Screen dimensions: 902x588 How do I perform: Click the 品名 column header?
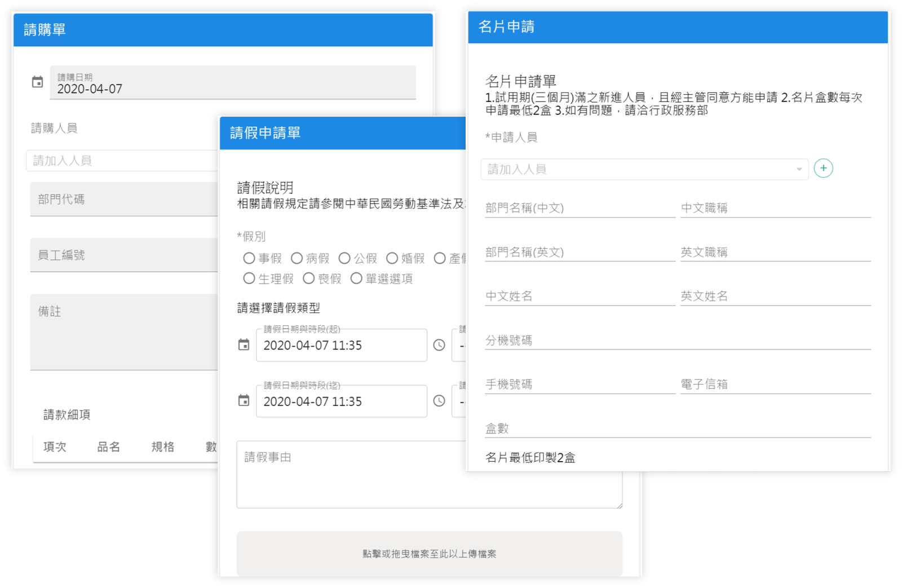(x=109, y=447)
